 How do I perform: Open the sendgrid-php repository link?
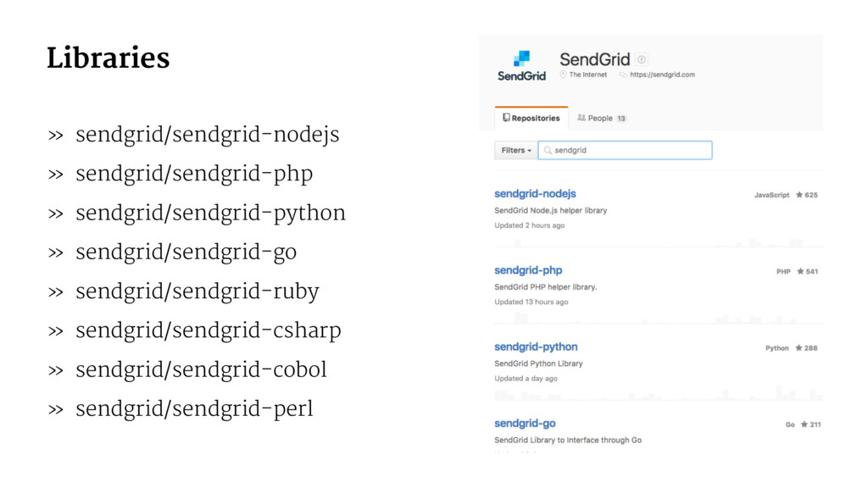tap(528, 270)
